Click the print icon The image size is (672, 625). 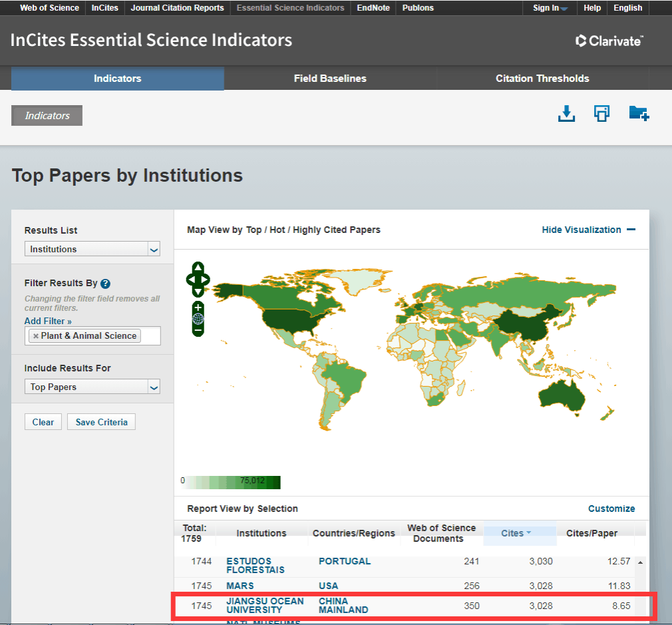(x=601, y=114)
